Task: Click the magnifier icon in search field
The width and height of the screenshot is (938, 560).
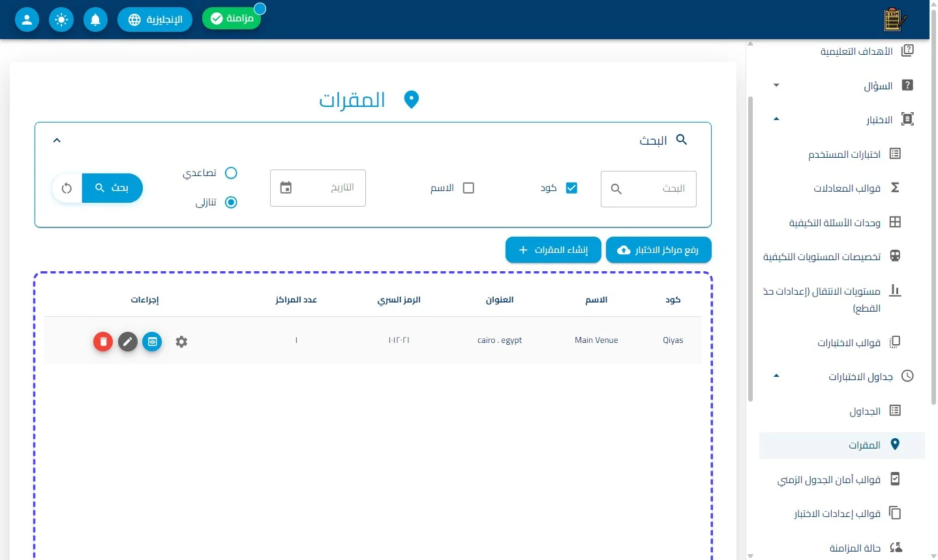Action: (x=616, y=189)
